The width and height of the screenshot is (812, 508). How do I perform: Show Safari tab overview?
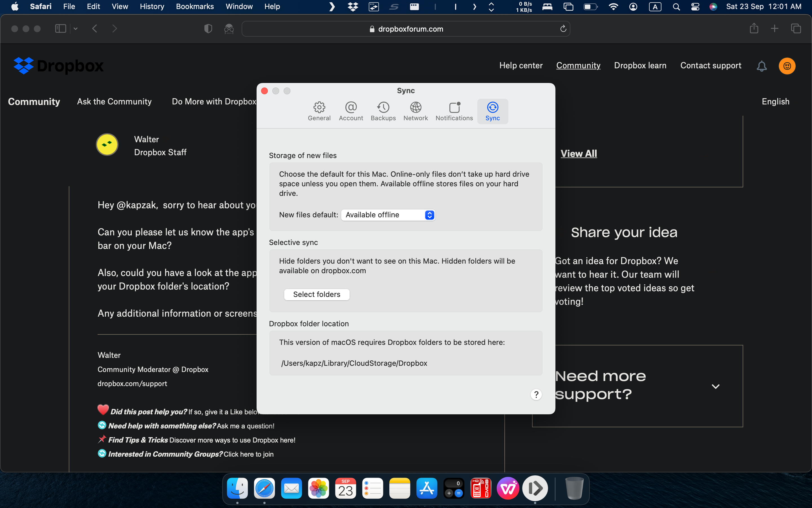click(x=796, y=29)
